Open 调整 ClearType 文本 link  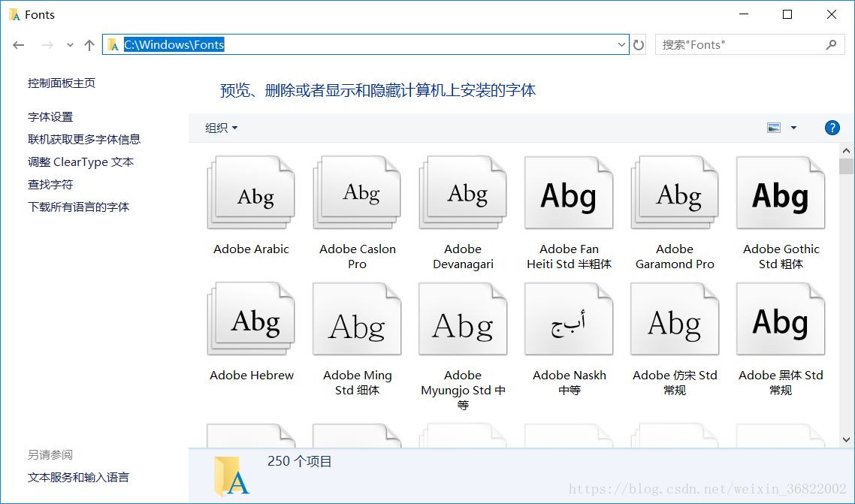[x=80, y=161]
